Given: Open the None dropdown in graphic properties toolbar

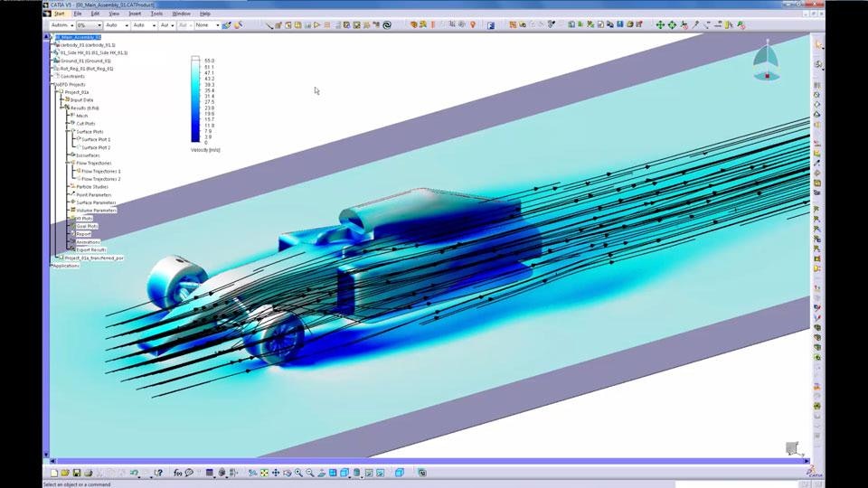Looking at the screenshot, I should tap(205, 25).
